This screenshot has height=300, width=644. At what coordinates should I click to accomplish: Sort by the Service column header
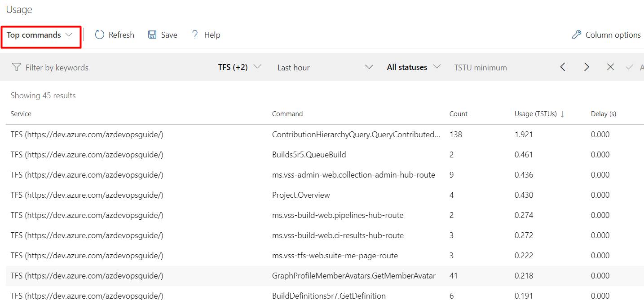[21, 114]
